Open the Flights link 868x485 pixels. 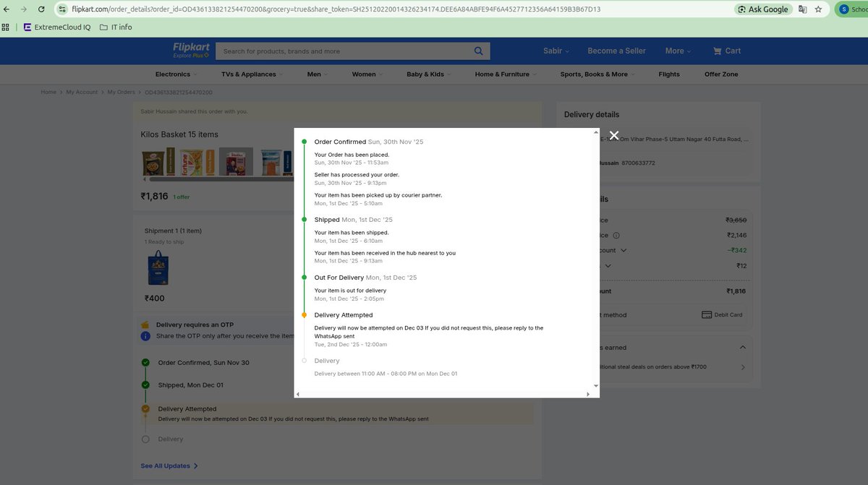tap(669, 74)
